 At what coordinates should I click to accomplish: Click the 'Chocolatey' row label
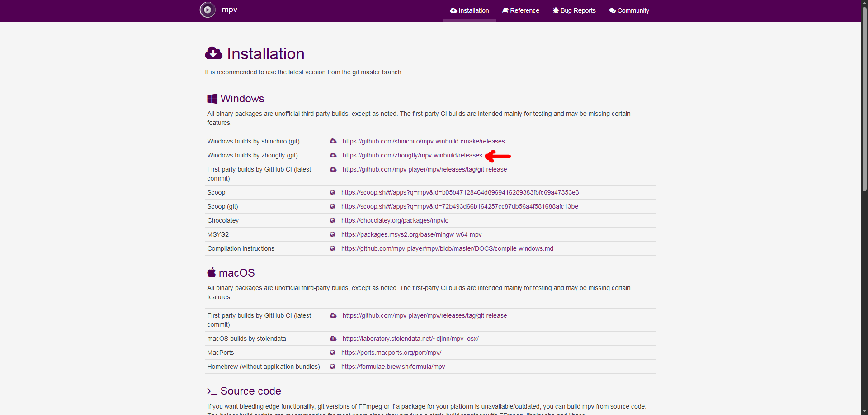click(x=223, y=220)
